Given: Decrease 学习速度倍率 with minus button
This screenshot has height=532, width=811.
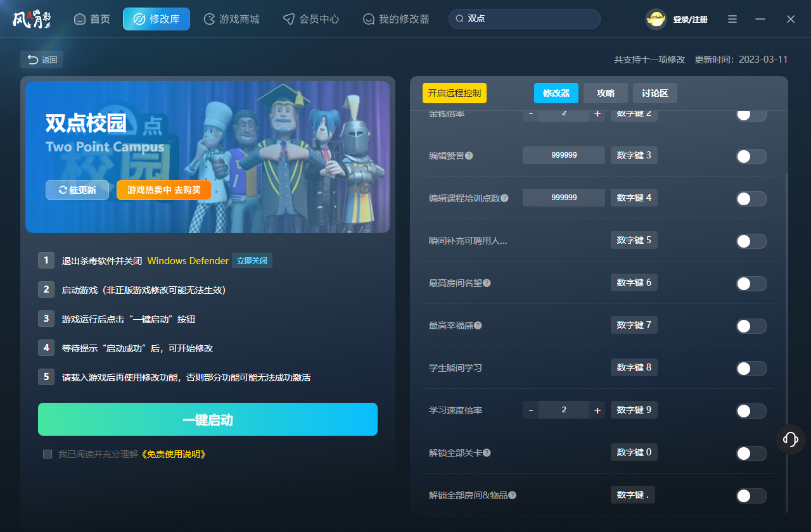Looking at the screenshot, I should [531, 410].
